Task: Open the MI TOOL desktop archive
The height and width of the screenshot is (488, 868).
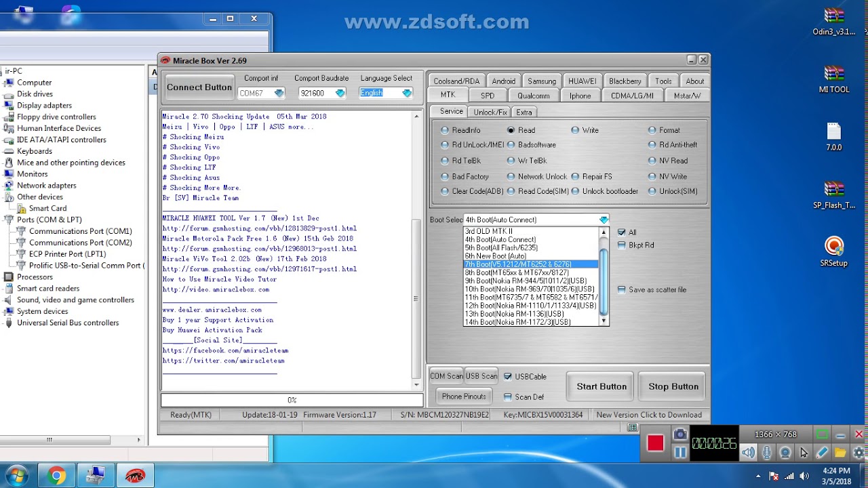Action: [833, 79]
